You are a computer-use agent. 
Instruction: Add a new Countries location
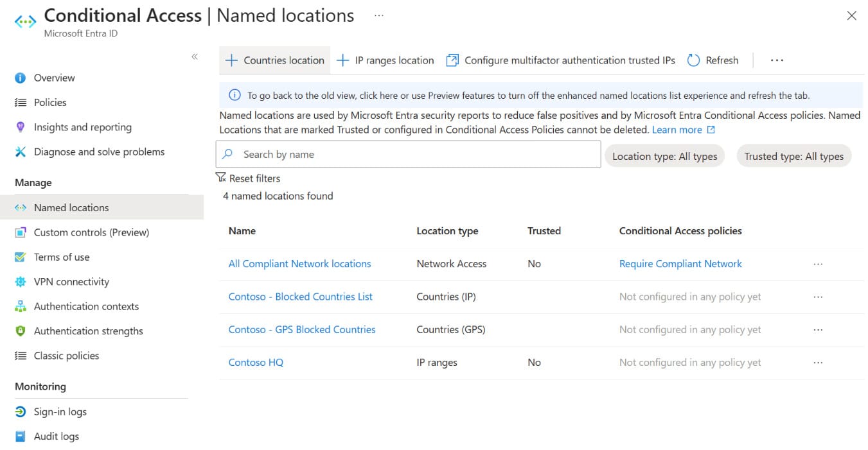point(275,60)
